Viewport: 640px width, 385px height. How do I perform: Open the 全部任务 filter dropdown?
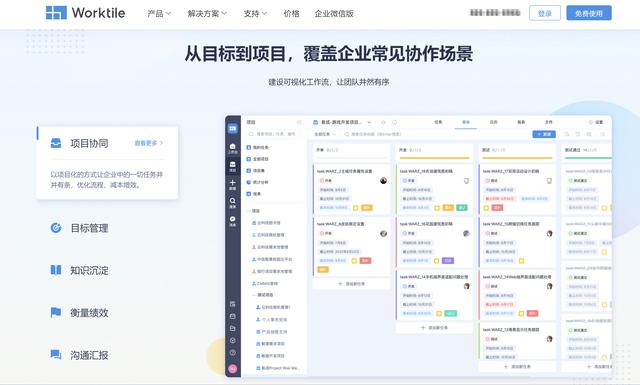325,134
